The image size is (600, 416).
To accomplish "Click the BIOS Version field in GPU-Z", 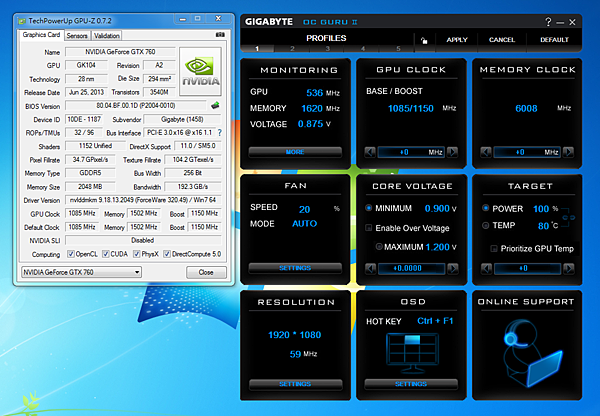I will pyautogui.click(x=136, y=105).
